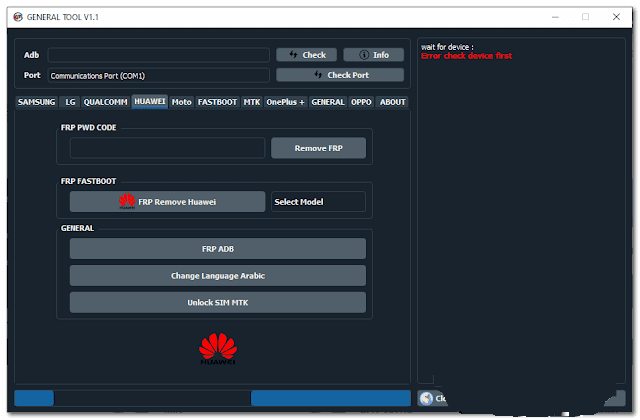
Task: Switch to the SAMSUNG tab
Action: click(x=36, y=102)
